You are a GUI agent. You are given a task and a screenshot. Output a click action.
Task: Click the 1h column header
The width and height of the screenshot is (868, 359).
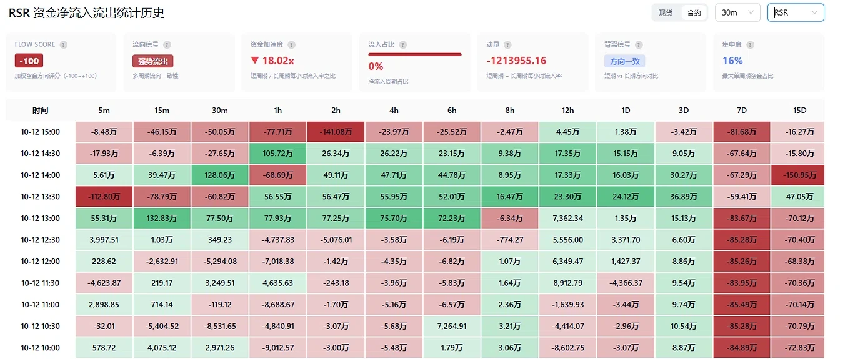point(277,111)
